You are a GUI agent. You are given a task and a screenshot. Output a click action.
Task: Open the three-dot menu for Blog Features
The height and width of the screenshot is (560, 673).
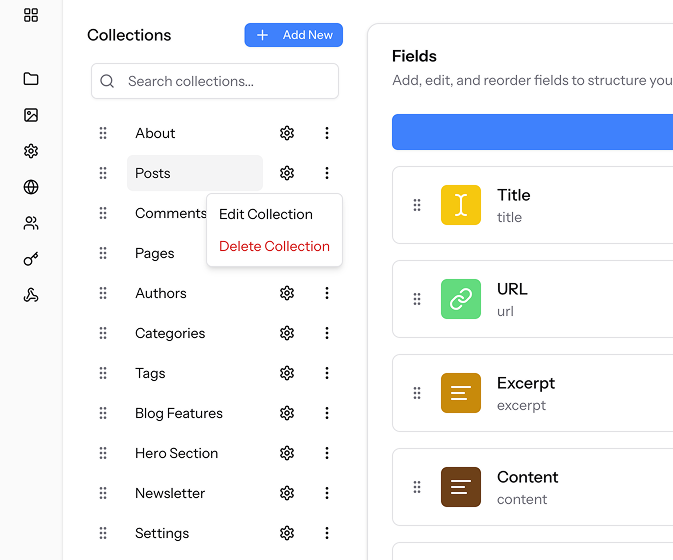click(x=327, y=413)
